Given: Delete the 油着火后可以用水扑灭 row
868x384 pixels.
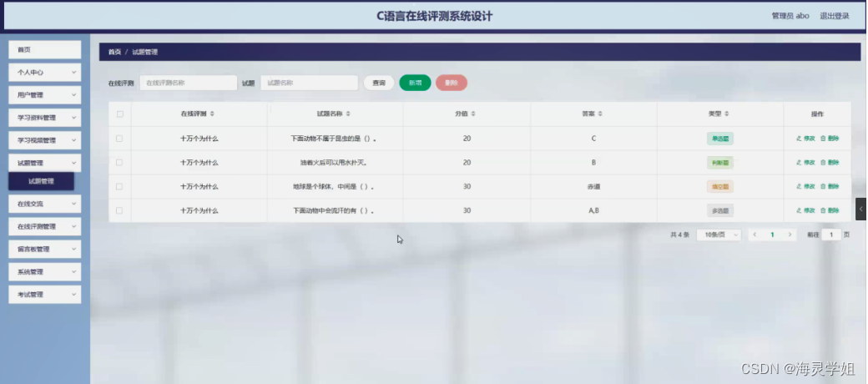Looking at the screenshot, I should pyautogui.click(x=830, y=163).
